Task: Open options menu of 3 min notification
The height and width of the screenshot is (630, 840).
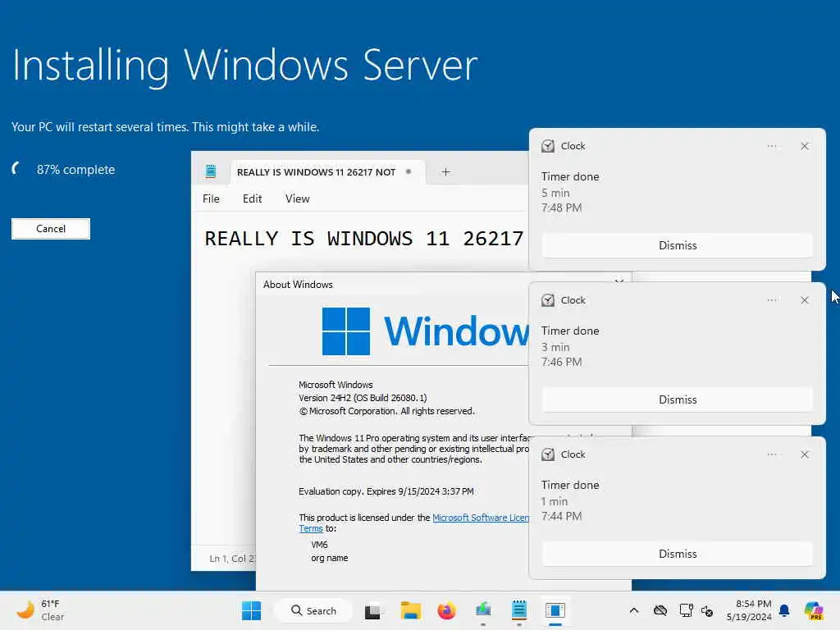Action: point(771,300)
